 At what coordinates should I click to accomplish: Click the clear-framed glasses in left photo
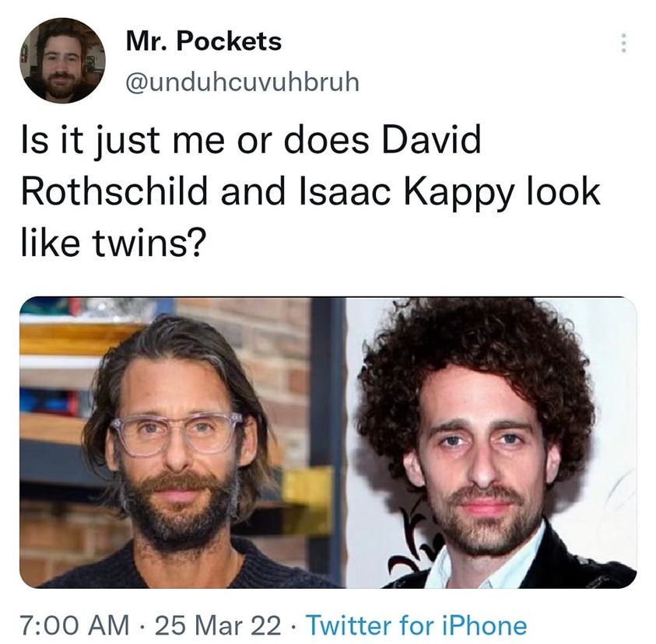[176, 434]
